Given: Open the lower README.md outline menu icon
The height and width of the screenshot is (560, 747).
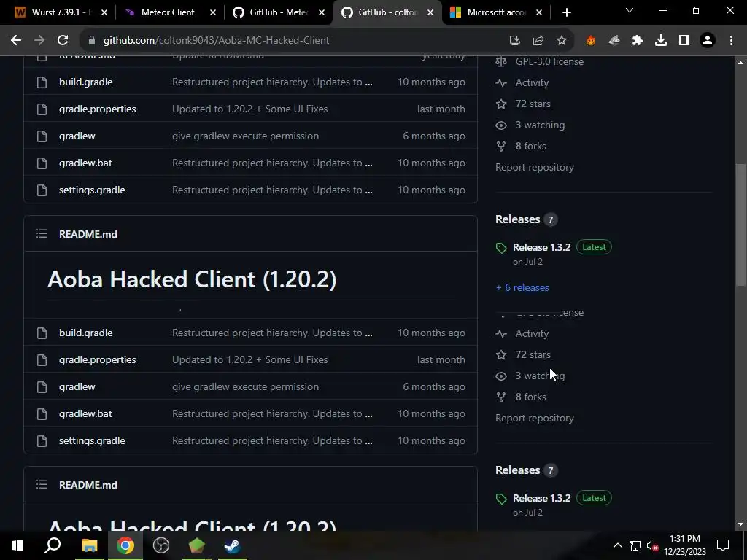Looking at the screenshot, I should pos(42,485).
